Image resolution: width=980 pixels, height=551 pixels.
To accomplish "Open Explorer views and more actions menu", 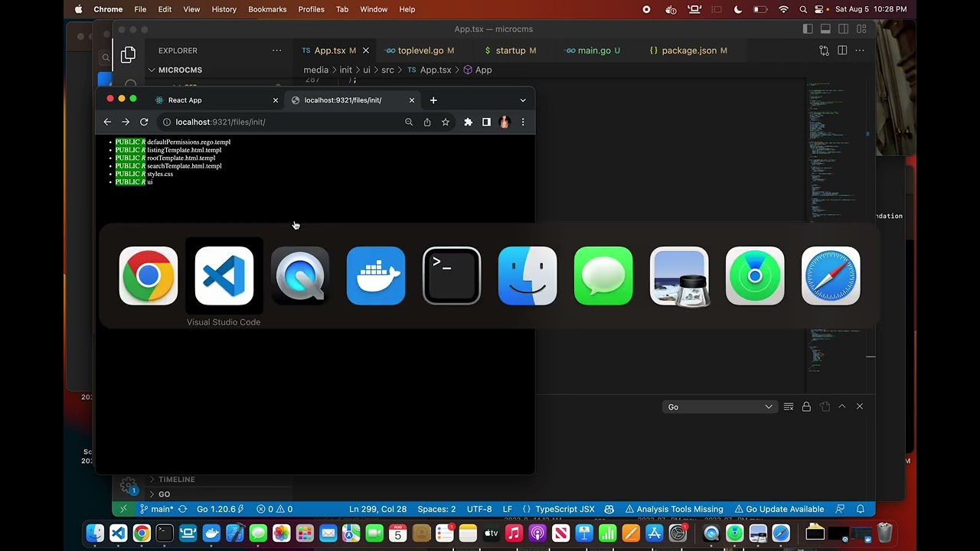I will [276, 51].
